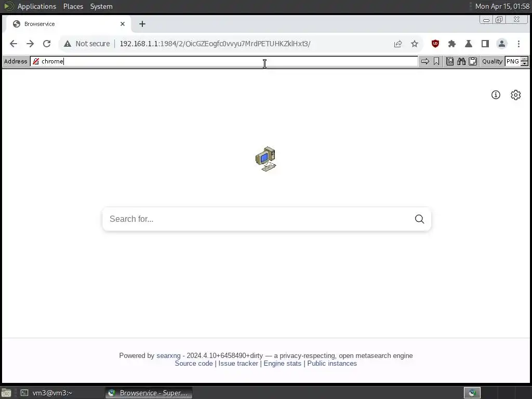Screen dimensions: 532x399
Task: Toggle the Chrome side panel
Action: tap(485, 44)
